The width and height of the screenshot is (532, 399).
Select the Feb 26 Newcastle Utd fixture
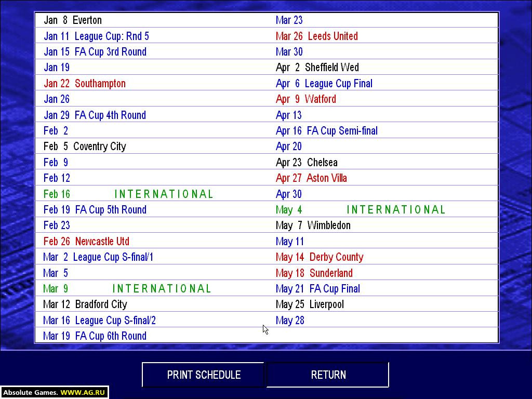pyautogui.click(x=86, y=242)
